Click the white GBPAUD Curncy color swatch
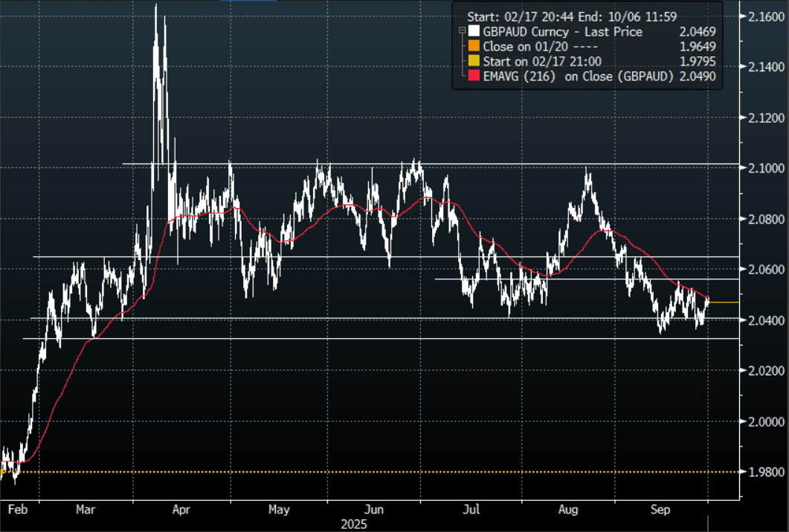Image resolution: width=789 pixels, height=532 pixels. click(x=473, y=32)
